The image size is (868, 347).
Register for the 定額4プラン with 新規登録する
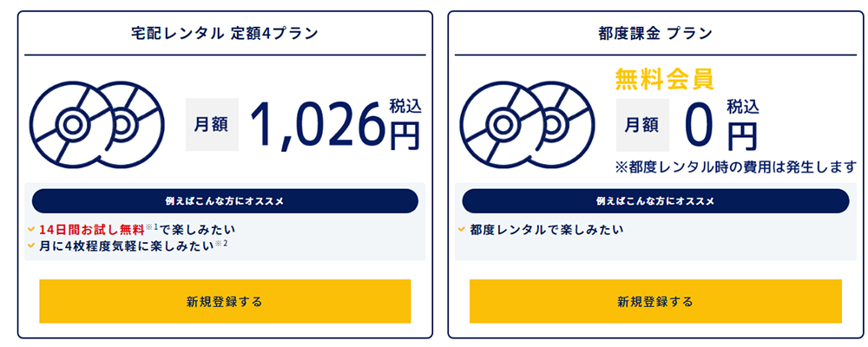click(x=225, y=301)
